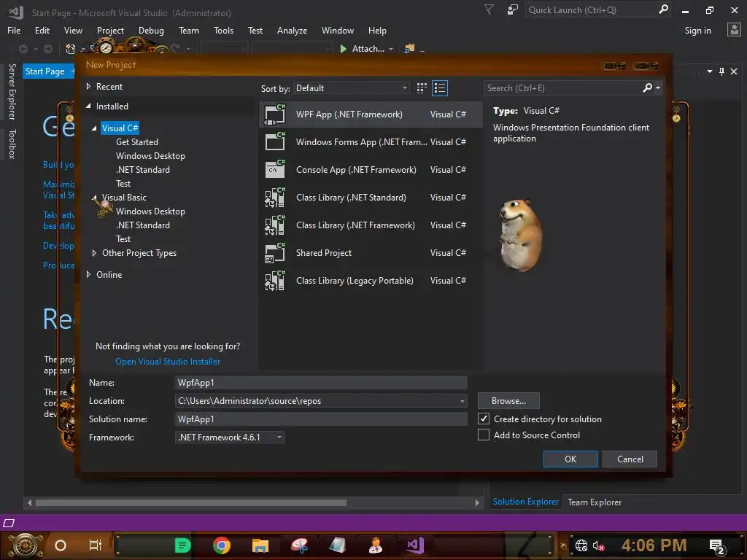Viewport: 747px width, 560px height.
Task: Click Sign in link
Action: coord(697,31)
